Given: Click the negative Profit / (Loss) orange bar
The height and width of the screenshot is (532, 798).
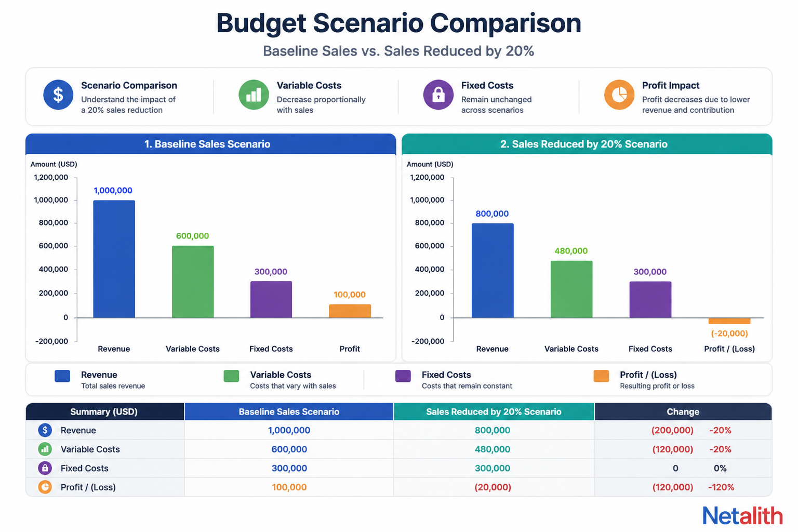Looking at the screenshot, I should 729,321.
